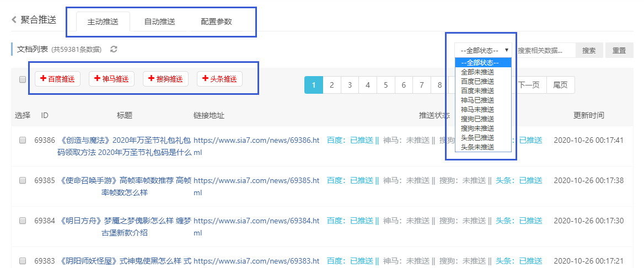
Task: Click the 更新时间 column header
Action: [588, 115]
